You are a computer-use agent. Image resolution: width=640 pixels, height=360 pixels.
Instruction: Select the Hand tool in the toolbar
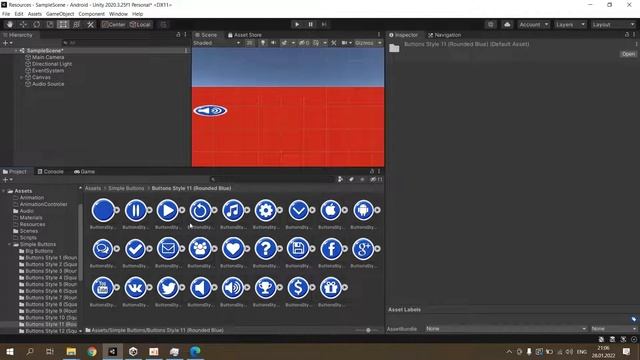pyautogui.click(x=10, y=24)
